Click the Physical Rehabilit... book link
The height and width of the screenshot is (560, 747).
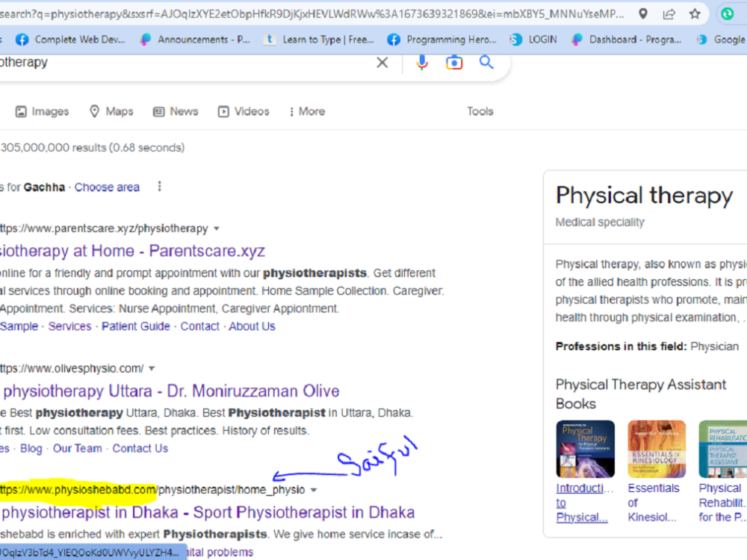(x=722, y=503)
